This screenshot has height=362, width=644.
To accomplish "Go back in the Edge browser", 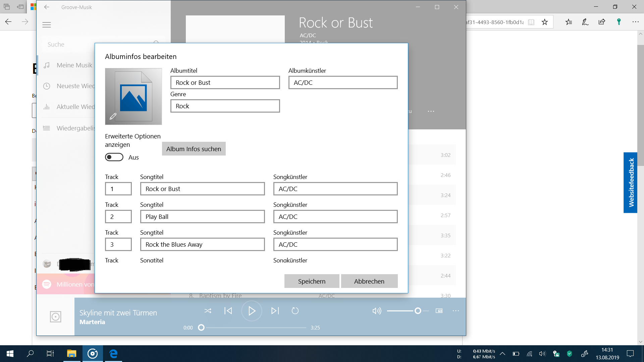I will coord(8,22).
